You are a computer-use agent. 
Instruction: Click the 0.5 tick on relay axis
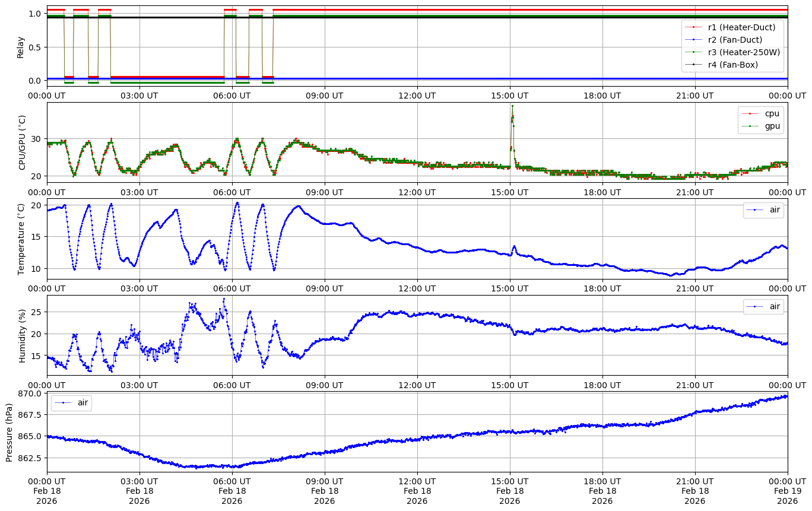(x=35, y=47)
